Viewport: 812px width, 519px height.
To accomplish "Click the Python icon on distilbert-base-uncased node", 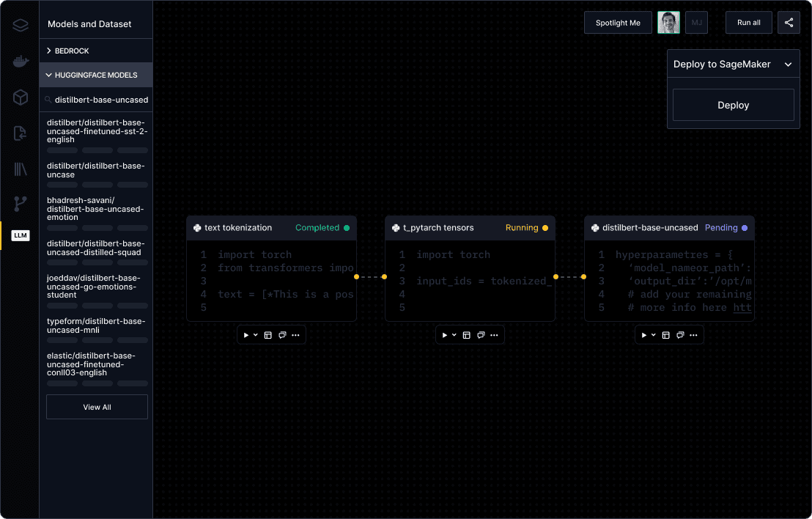I will click(595, 228).
